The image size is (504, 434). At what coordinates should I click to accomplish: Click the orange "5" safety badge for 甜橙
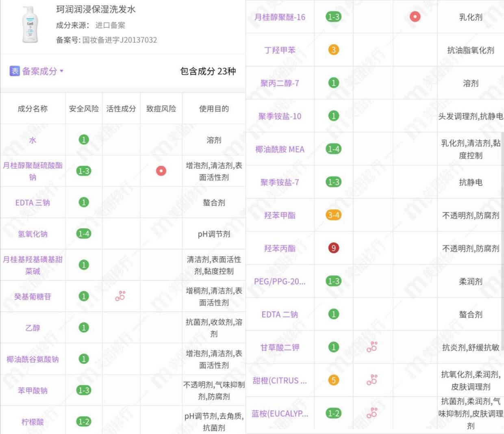click(x=333, y=381)
